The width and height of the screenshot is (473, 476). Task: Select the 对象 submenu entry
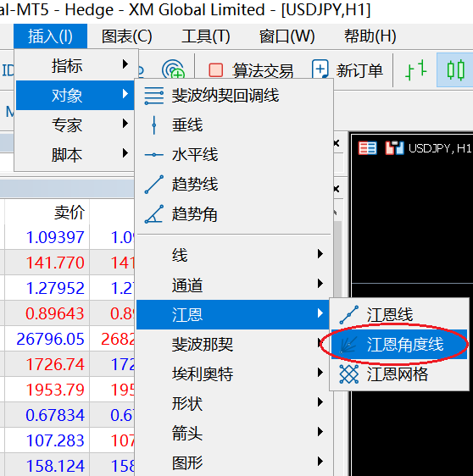[x=75, y=95]
